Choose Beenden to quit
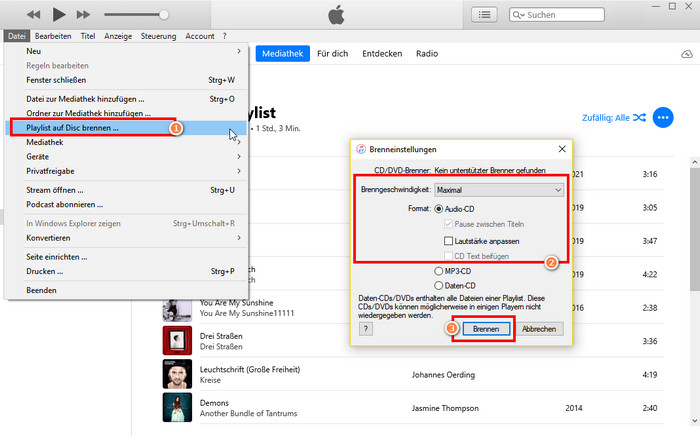Image resolution: width=700 pixels, height=436 pixels. (x=127, y=291)
